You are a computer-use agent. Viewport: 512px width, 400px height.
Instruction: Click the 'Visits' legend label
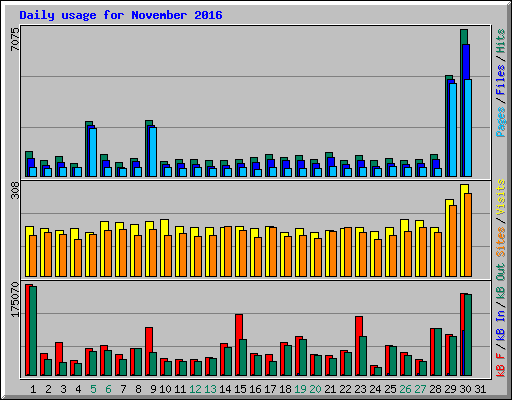coord(501,197)
